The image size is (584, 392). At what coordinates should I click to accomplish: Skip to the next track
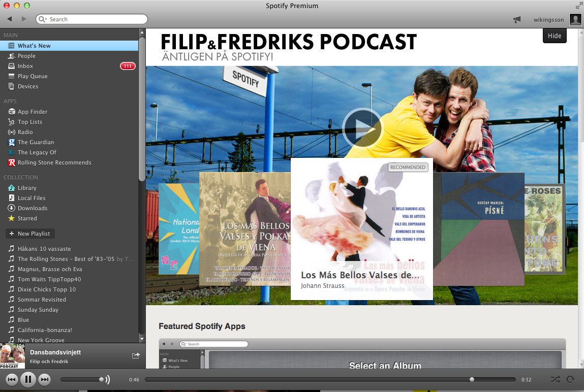(x=44, y=380)
